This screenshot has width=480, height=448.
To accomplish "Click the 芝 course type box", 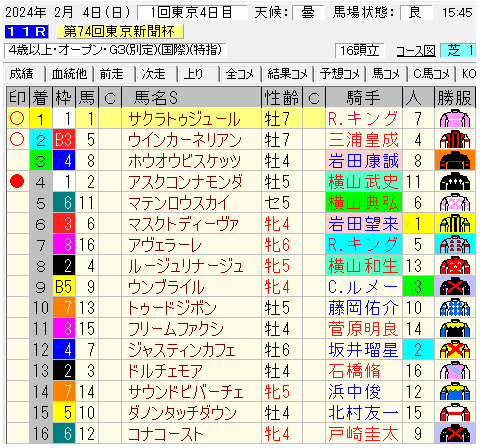I will pos(458,51).
